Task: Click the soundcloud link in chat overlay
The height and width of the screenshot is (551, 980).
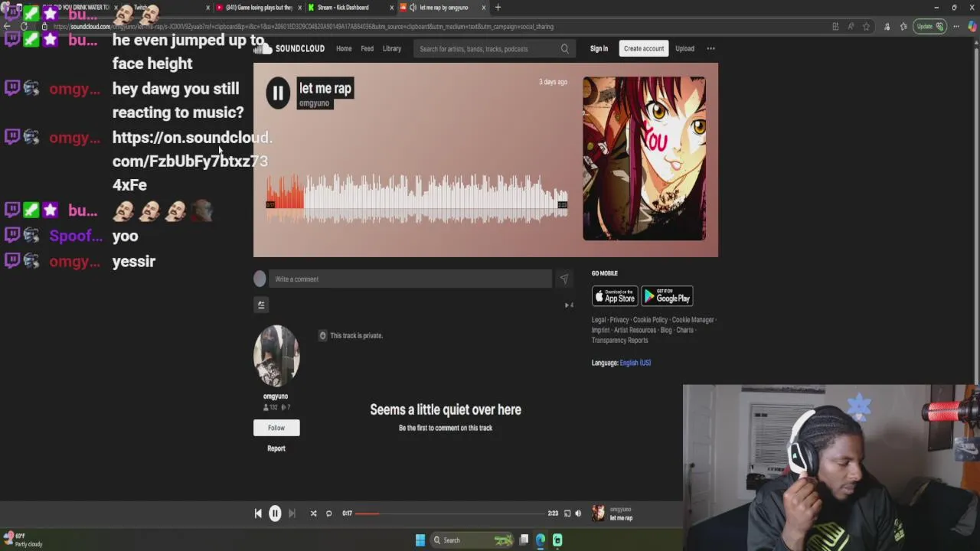Action: pyautogui.click(x=191, y=161)
